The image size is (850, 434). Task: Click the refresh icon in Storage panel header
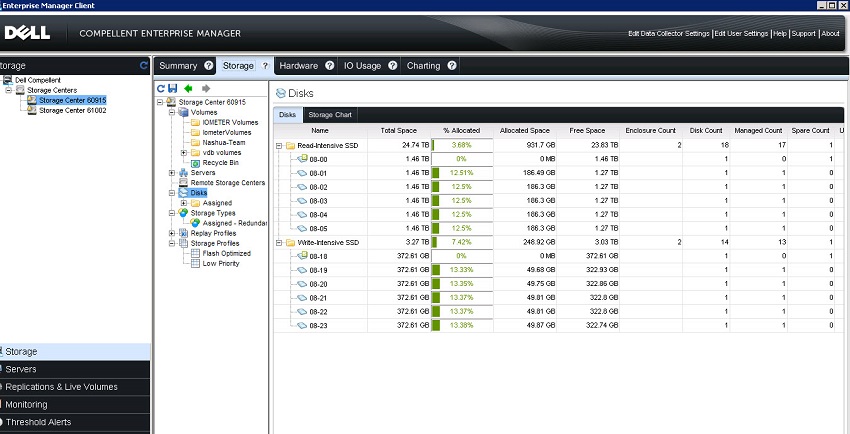tap(144, 66)
